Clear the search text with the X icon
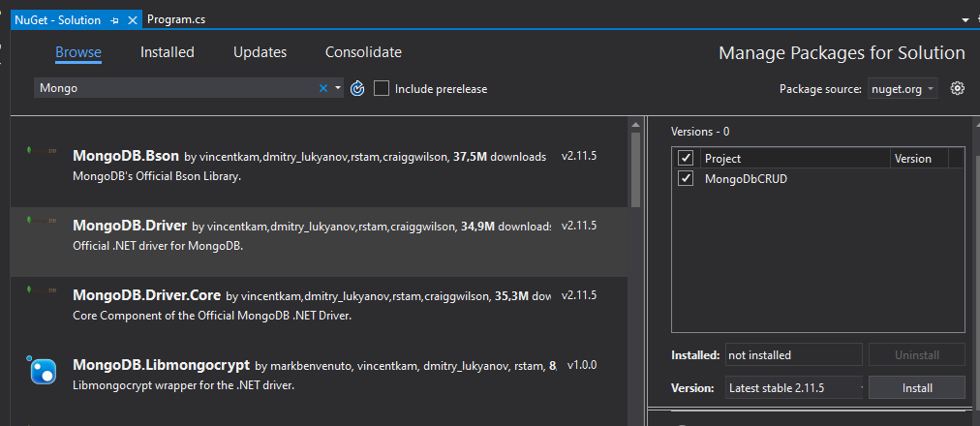 pos(323,88)
